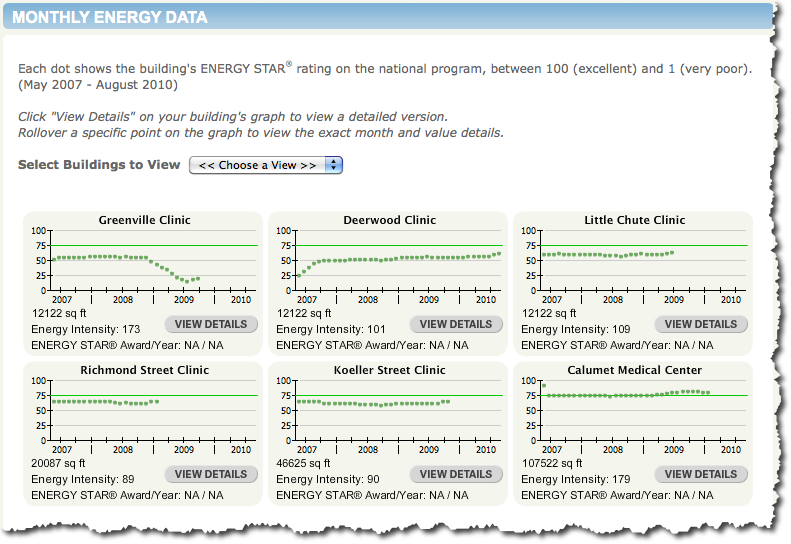
Task: Open the Choose a View dropdown
Action: point(266,165)
